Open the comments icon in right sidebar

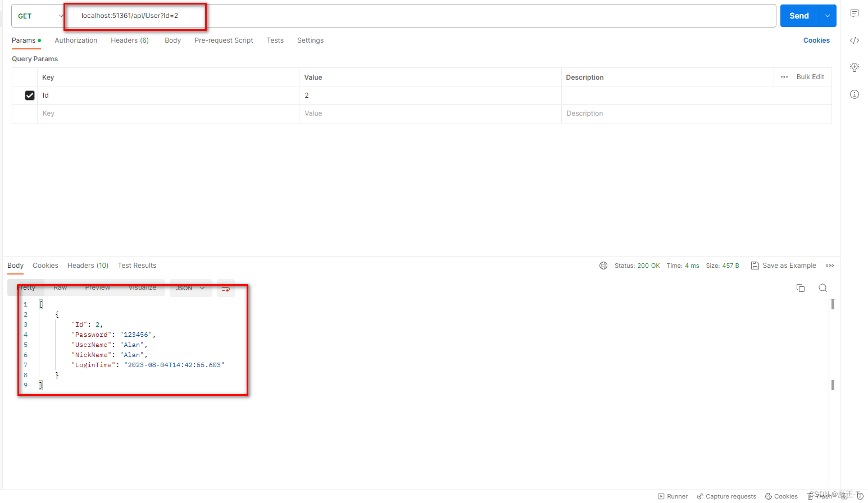point(854,13)
